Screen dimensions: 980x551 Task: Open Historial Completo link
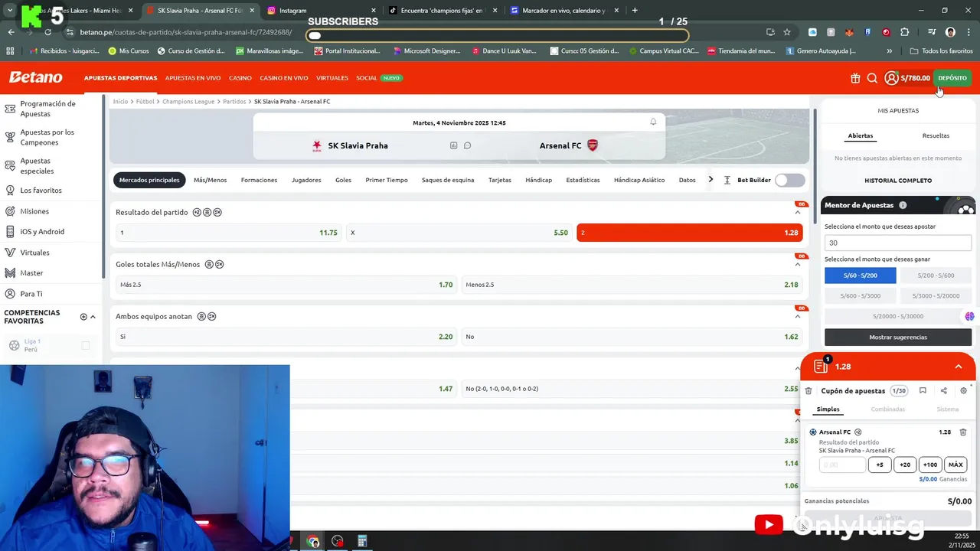[x=898, y=181]
